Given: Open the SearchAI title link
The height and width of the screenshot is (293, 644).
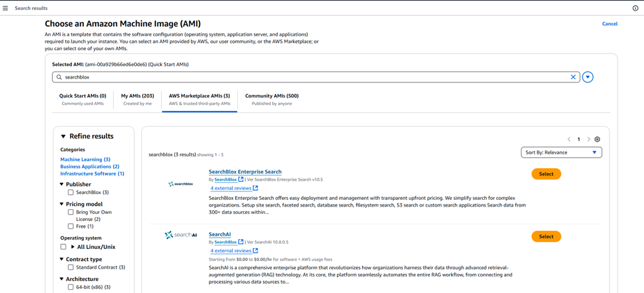Looking at the screenshot, I should coord(220,234).
